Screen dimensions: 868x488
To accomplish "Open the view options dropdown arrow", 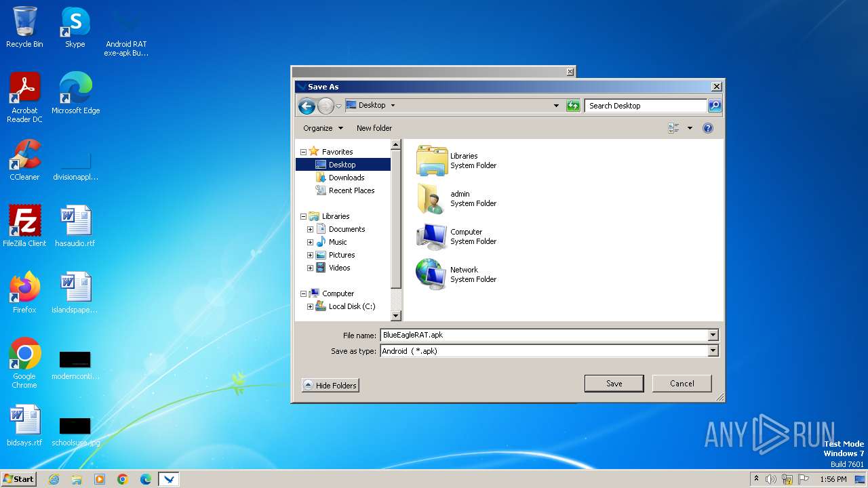I will 690,128.
